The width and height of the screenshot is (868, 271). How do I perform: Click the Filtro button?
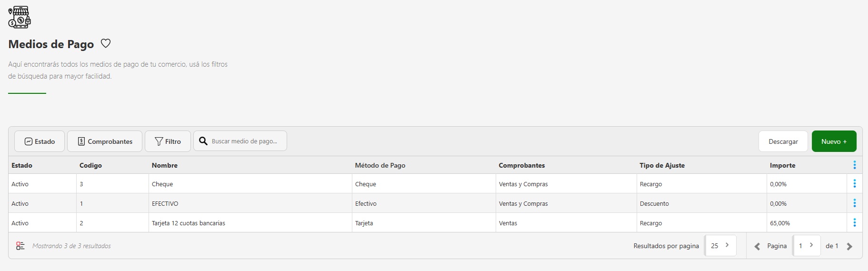[x=168, y=141]
